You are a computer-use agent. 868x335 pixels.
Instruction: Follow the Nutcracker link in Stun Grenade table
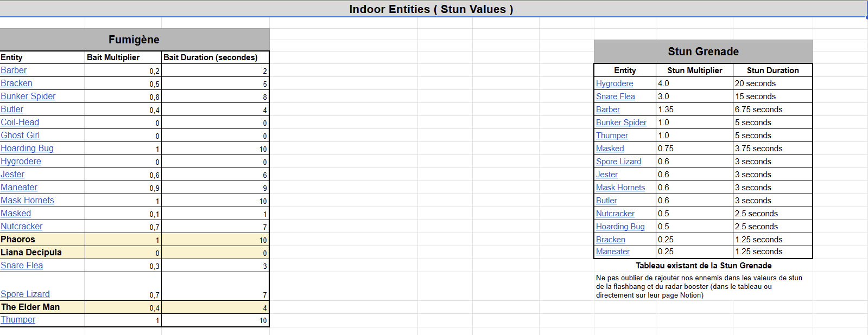615,214
